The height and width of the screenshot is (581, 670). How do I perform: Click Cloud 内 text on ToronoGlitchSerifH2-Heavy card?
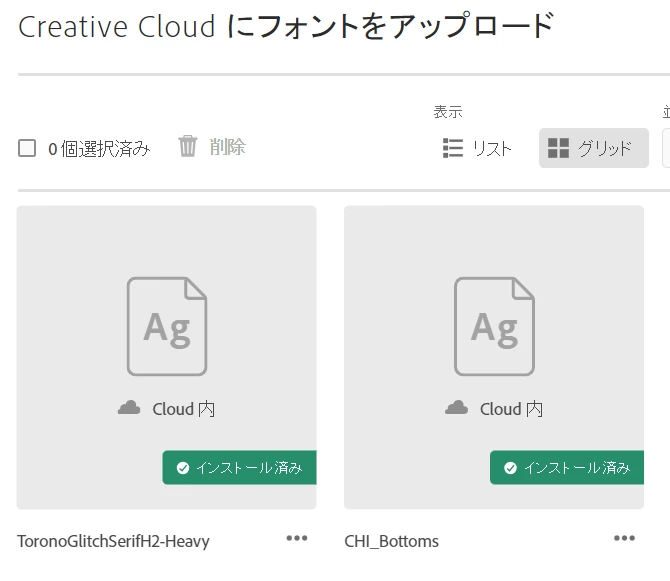click(x=184, y=409)
